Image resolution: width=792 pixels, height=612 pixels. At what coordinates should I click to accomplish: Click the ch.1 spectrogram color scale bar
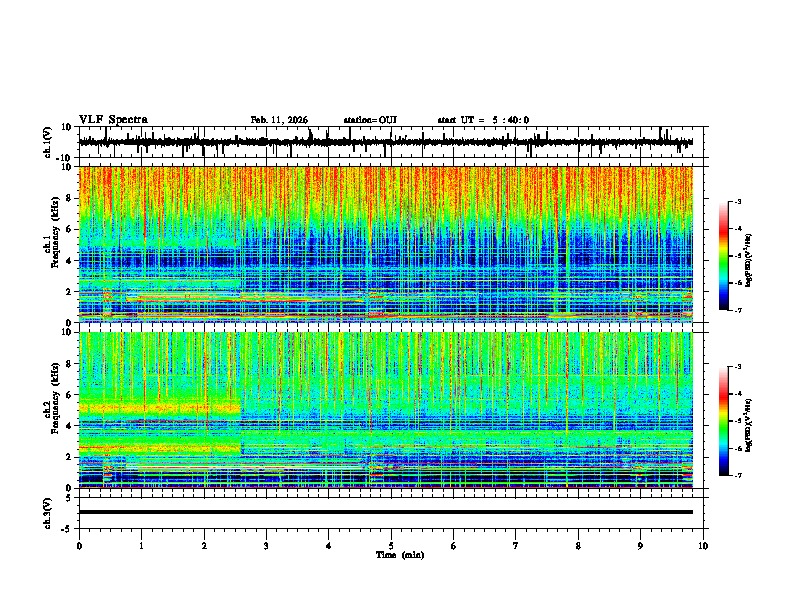pyautogui.click(x=724, y=256)
